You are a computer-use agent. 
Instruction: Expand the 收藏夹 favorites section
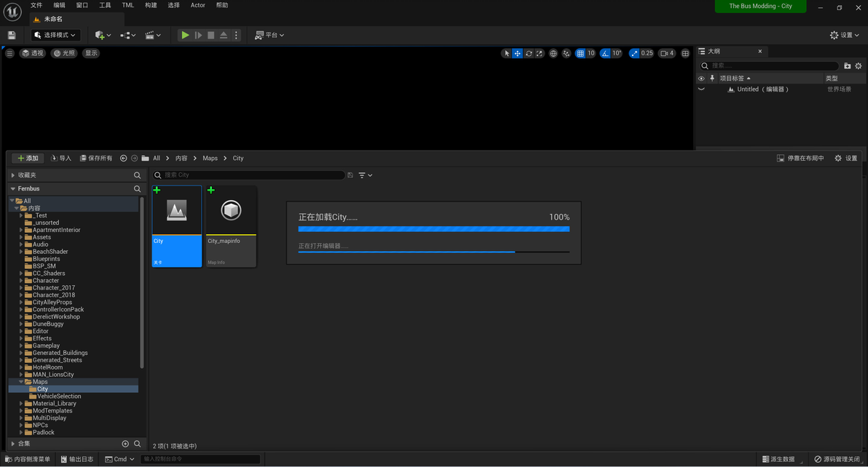pyautogui.click(x=12, y=175)
